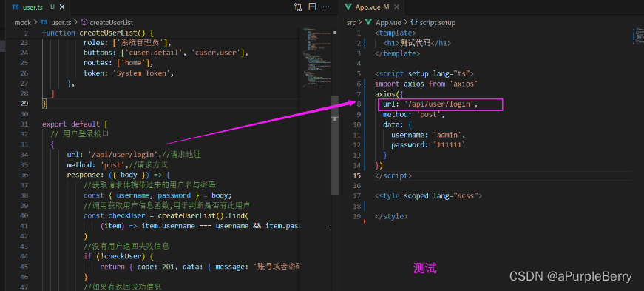Click the comment '// 用户登录接口'
The image size is (644, 291).
click(80, 134)
